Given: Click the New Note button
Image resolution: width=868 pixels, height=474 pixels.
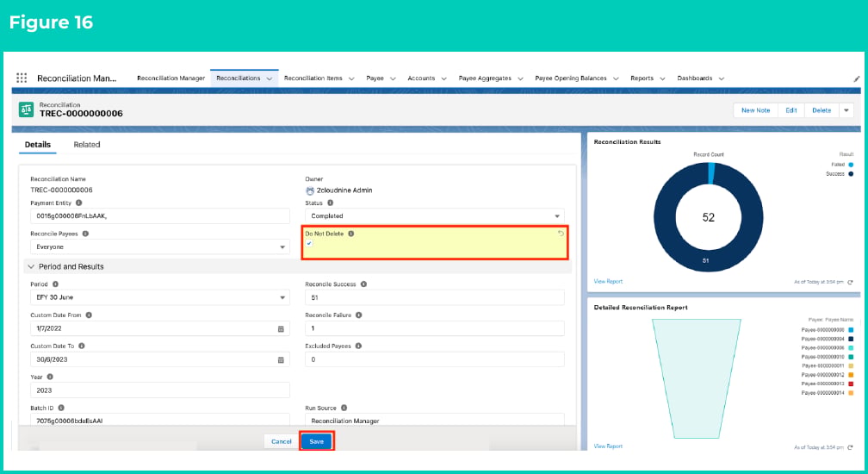Looking at the screenshot, I should click(756, 111).
